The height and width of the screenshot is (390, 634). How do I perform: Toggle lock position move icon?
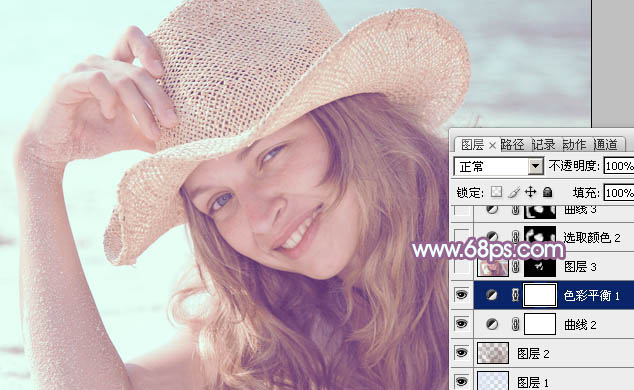pos(530,192)
